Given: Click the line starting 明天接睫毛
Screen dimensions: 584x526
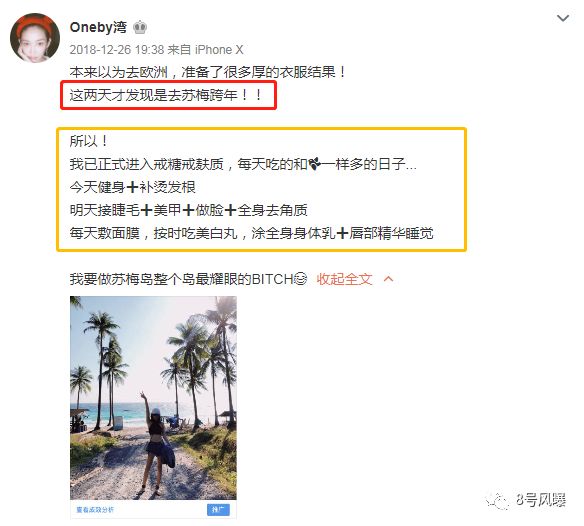Looking at the screenshot, I should pos(188,210).
